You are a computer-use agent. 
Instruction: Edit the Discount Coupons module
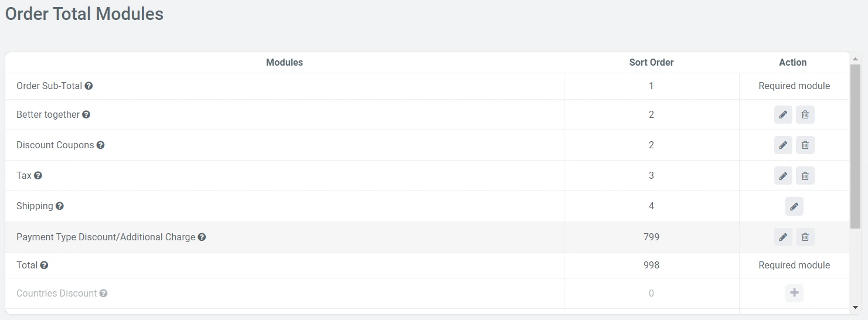783,145
